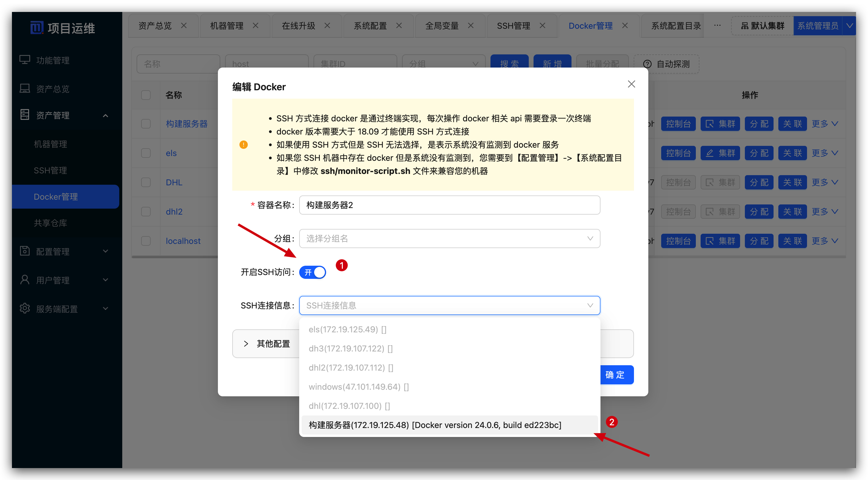The image size is (868, 480).
Task: Switch to the SSH管理 tab
Action: tap(514, 26)
